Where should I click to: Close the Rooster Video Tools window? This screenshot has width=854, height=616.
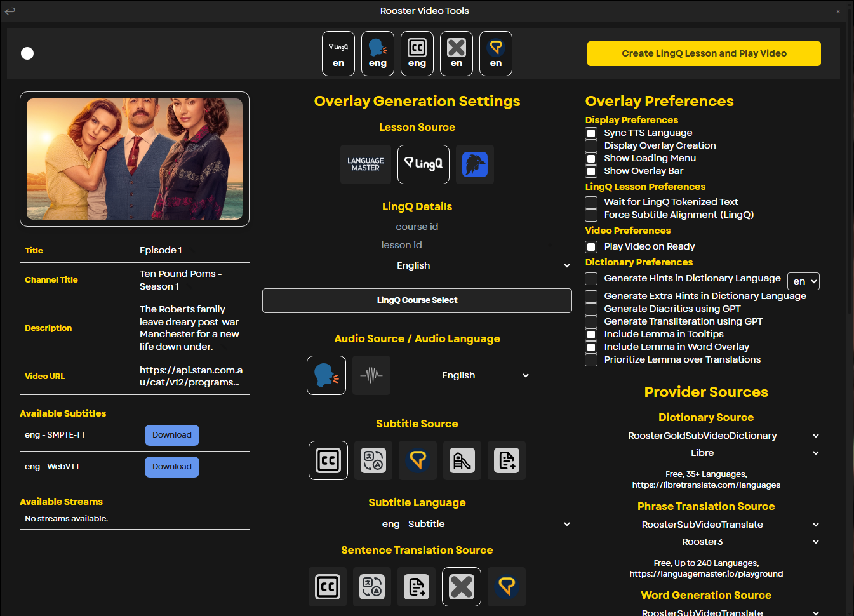coord(838,11)
